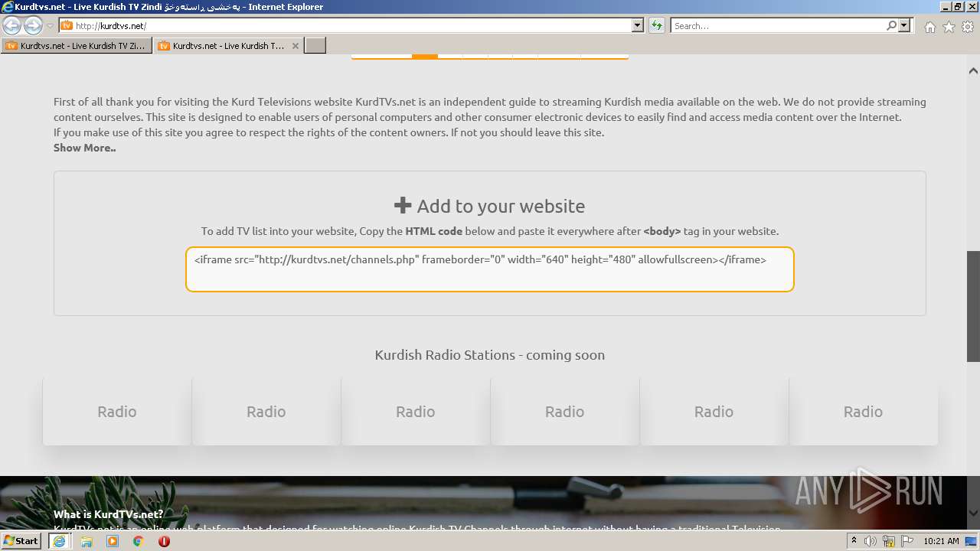Click the plus icon beside Add to your website
980x551 pixels.
coord(403,205)
